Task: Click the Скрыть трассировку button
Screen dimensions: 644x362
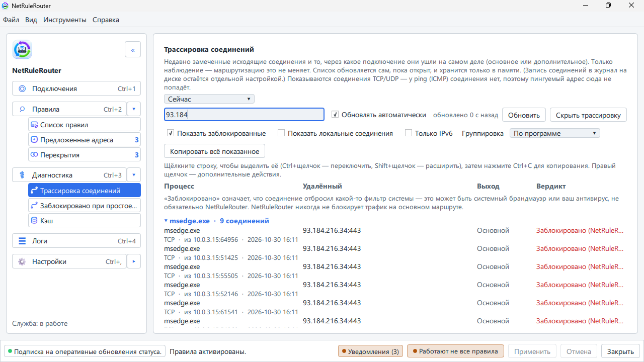Action: (588, 115)
